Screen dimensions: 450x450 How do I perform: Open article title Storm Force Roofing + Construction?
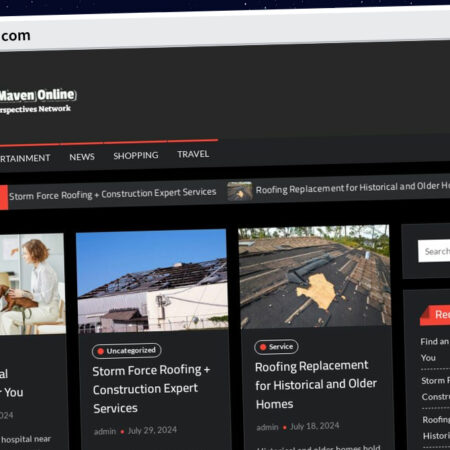coord(151,389)
